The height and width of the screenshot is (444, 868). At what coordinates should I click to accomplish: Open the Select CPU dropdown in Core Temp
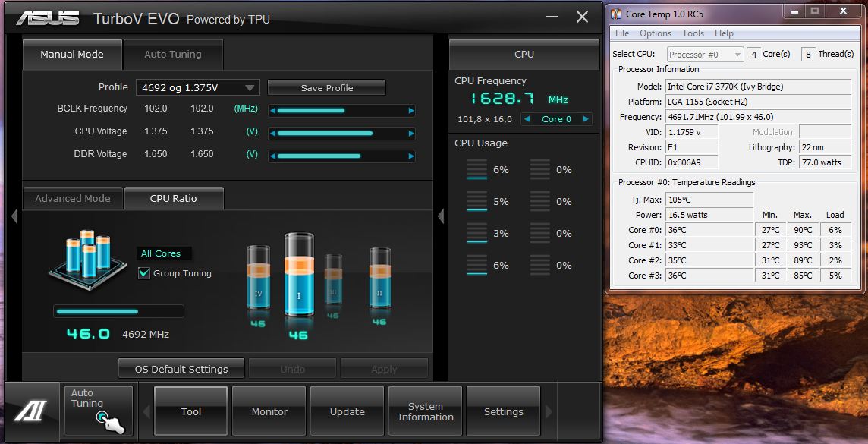[x=706, y=54]
